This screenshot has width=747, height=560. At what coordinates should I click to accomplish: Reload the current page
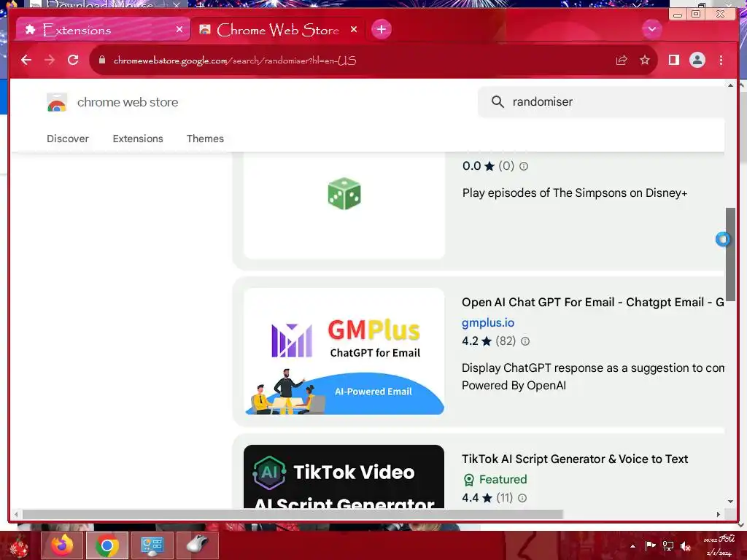tap(73, 60)
